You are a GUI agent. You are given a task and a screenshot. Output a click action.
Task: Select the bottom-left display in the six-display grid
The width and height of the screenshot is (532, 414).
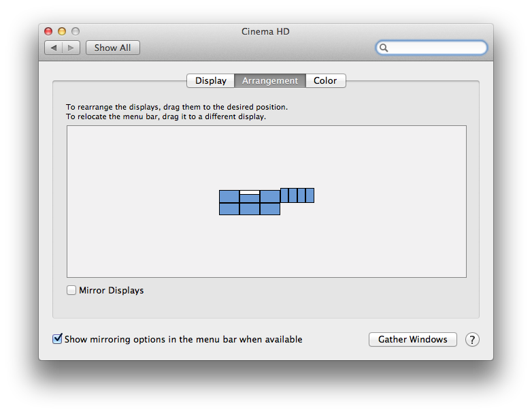[229, 209]
